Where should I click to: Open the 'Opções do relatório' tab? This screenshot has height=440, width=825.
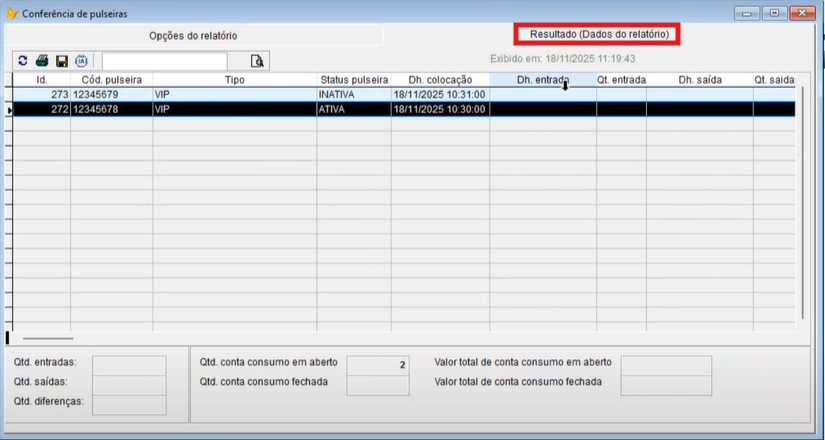[x=193, y=35]
